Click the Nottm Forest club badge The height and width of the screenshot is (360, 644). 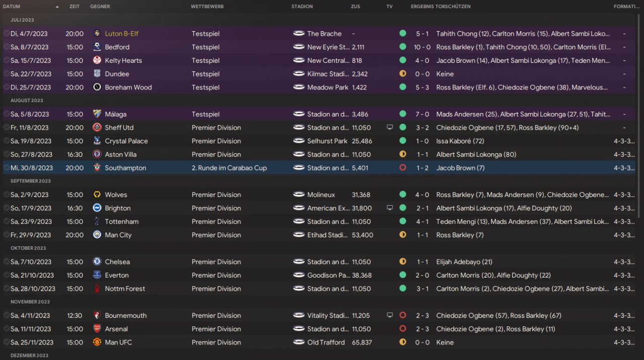click(x=97, y=289)
